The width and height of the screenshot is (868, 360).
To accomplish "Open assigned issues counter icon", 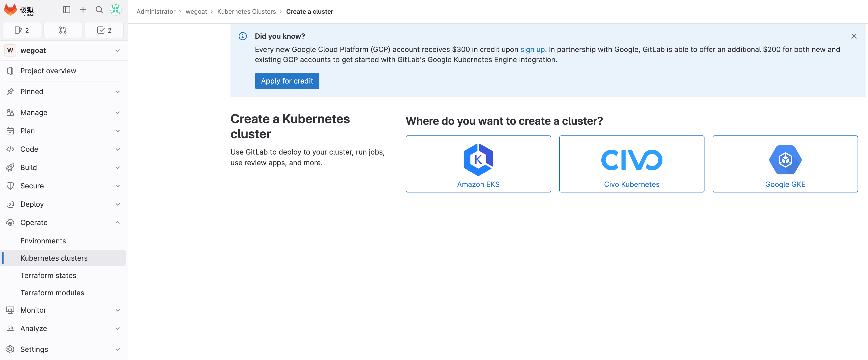I will [22, 30].
